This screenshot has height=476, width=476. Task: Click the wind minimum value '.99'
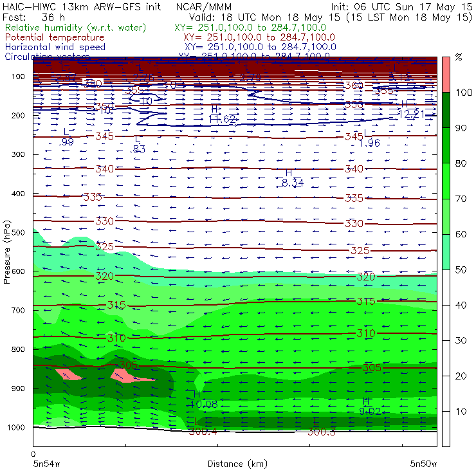[67, 142]
